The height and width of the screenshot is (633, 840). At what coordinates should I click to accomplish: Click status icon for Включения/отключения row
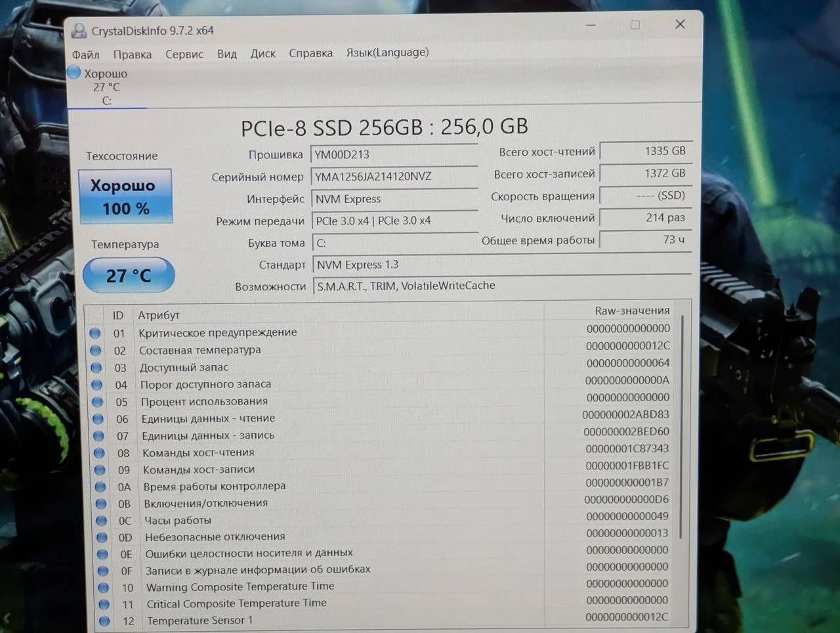[x=101, y=504]
